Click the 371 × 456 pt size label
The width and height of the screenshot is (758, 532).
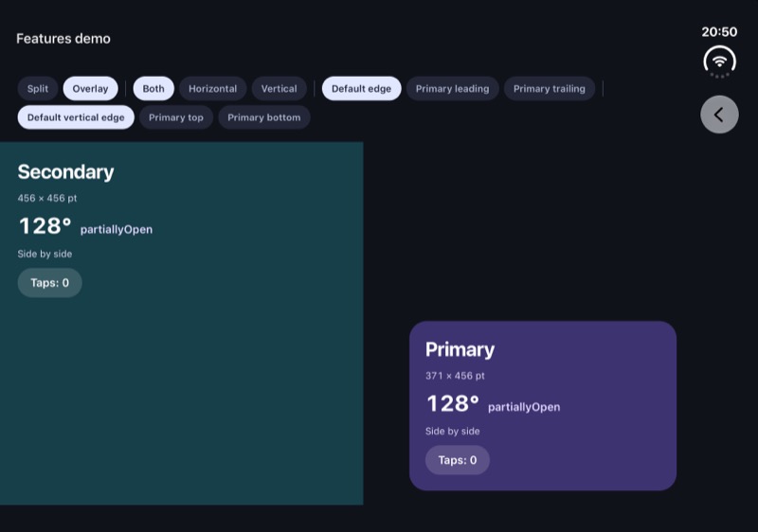pos(455,376)
